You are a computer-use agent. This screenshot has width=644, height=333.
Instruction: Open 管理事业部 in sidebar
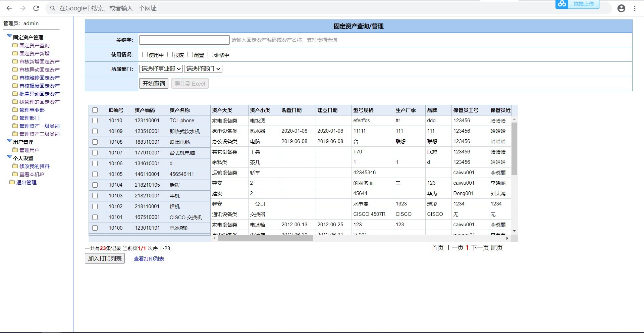(32, 110)
